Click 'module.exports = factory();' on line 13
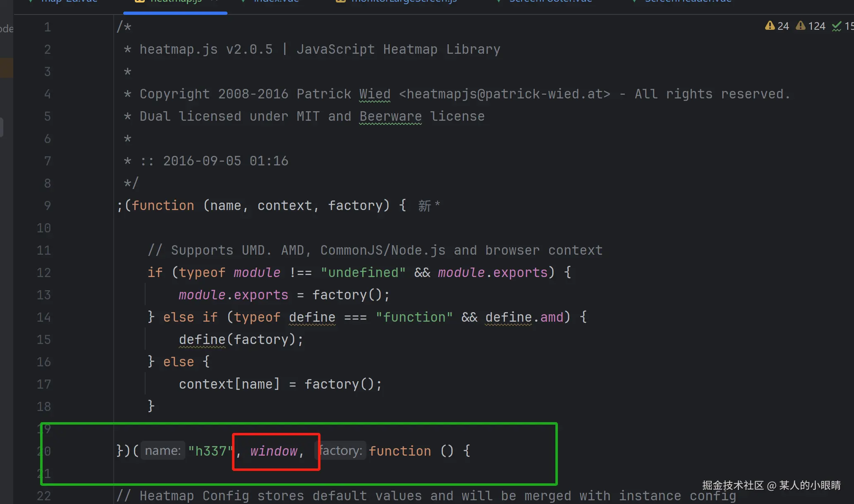 (284, 295)
